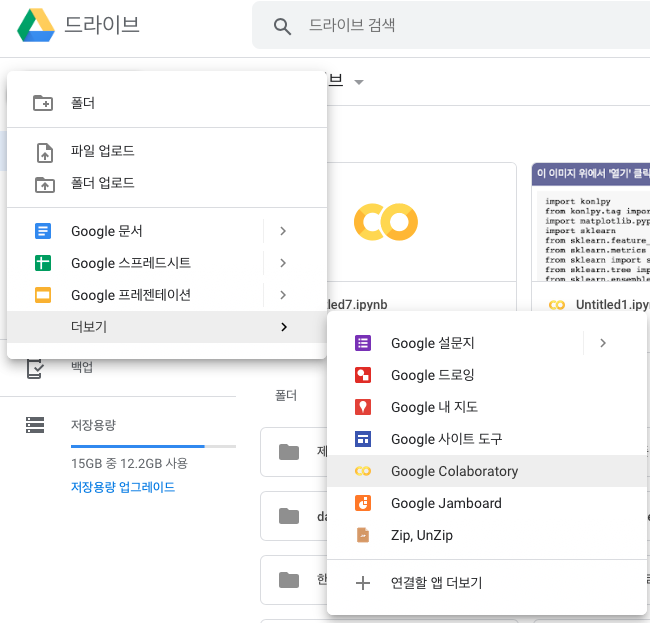
Task: Click the file name ending in led7.ipynb
Action: tap(358, 305)
